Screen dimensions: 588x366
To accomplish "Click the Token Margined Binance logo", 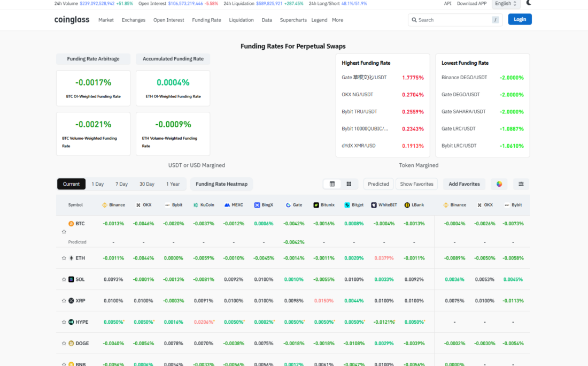I will [446, 205].
